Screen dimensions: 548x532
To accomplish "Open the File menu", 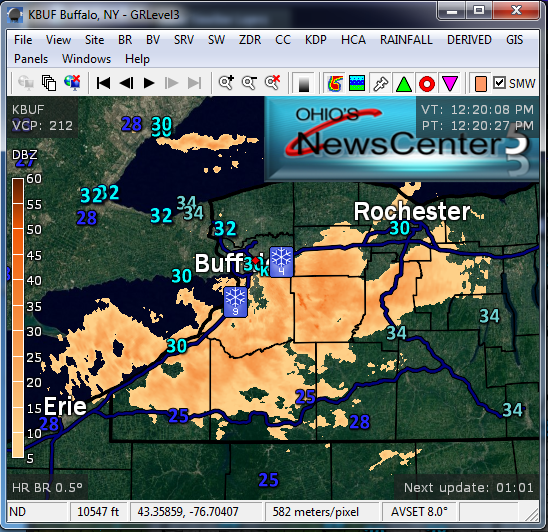I will (23, 40).
